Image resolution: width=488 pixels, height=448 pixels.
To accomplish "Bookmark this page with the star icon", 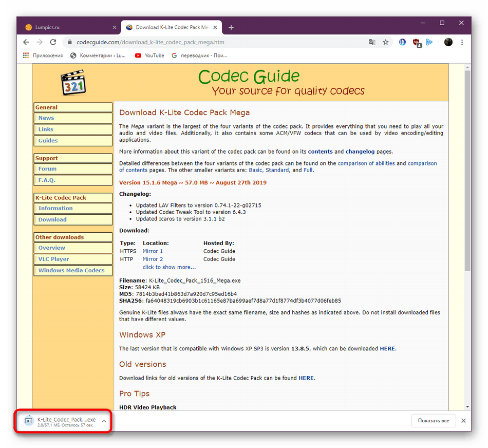I will (386, 42).
